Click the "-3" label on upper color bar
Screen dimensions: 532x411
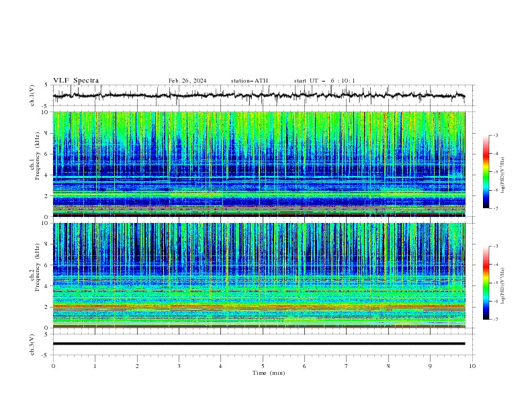pyautogui.click(x=496, y=136)
